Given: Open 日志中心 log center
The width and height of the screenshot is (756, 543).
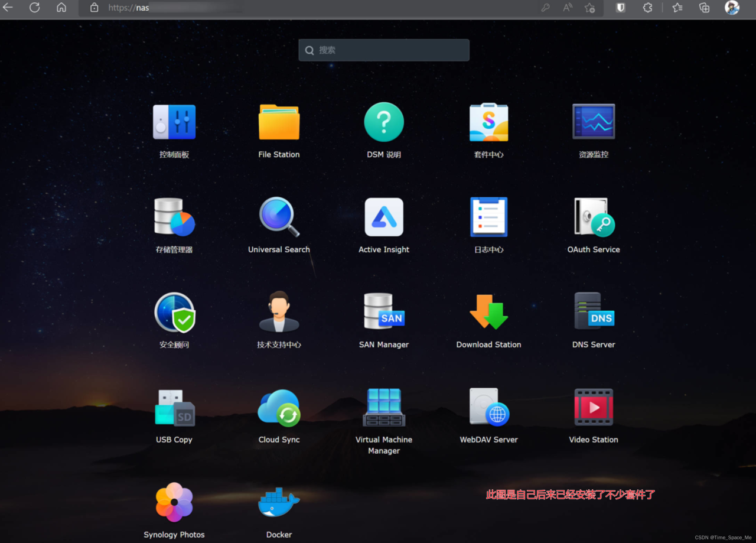Looking at the screenshot, I should click(488, 217).
